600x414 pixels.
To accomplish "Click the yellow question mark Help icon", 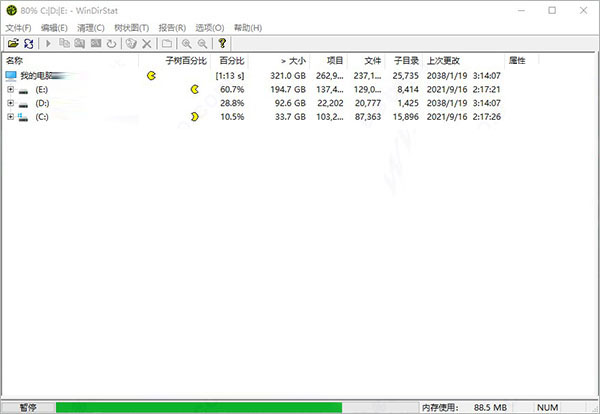I will click(x=222, y=43).
